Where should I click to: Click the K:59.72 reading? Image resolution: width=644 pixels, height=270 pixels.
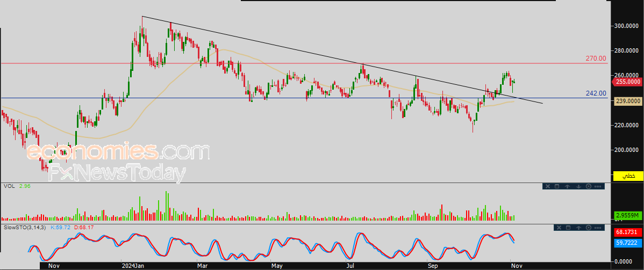click(x=60, y=227)
